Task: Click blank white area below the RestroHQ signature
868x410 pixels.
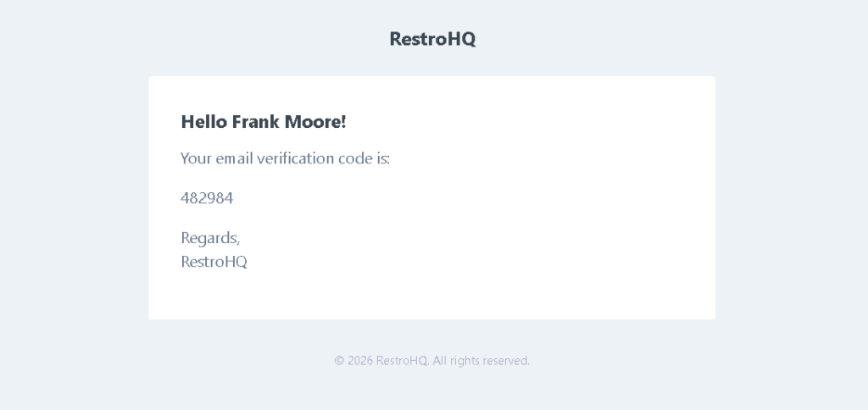Action: pos(424,296)
